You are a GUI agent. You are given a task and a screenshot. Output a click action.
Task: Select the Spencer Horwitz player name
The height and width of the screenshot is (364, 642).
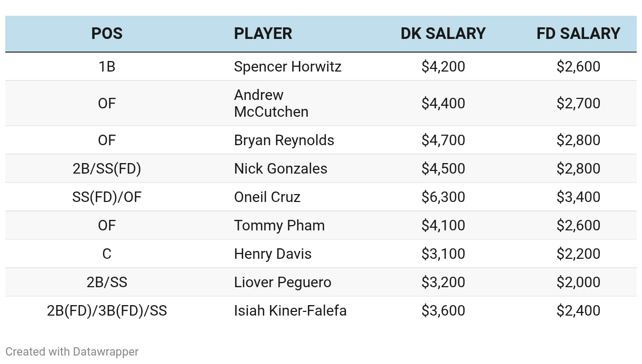point(288,67)
